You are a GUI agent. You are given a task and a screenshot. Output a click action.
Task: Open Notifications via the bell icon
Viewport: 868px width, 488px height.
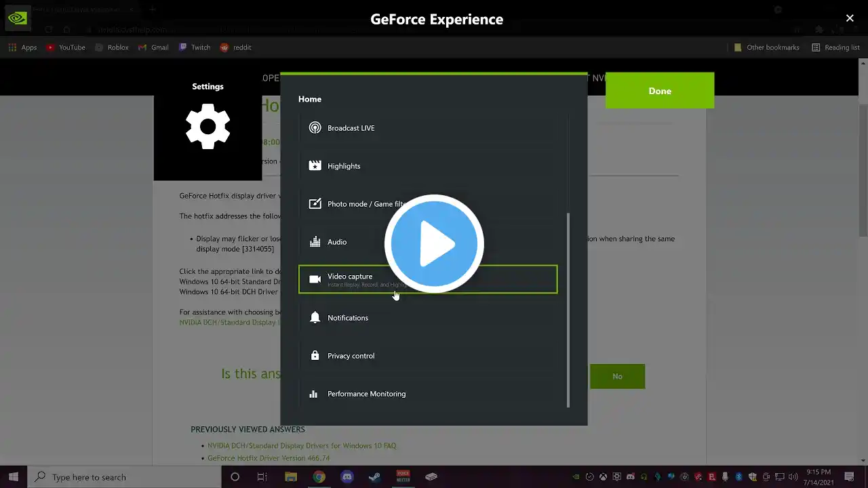click(x=315, y=318)
